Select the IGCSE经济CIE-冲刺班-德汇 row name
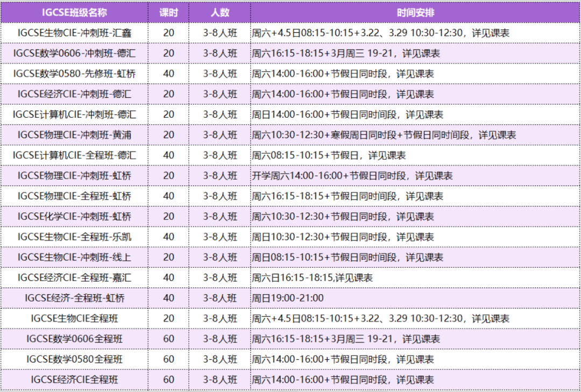 (x=74, y=94)
